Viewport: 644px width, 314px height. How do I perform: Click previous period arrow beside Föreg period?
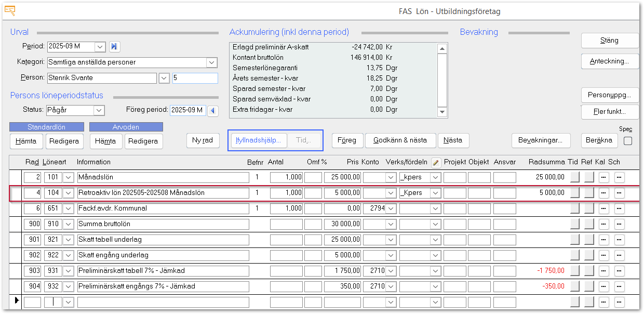pos(213,110)
